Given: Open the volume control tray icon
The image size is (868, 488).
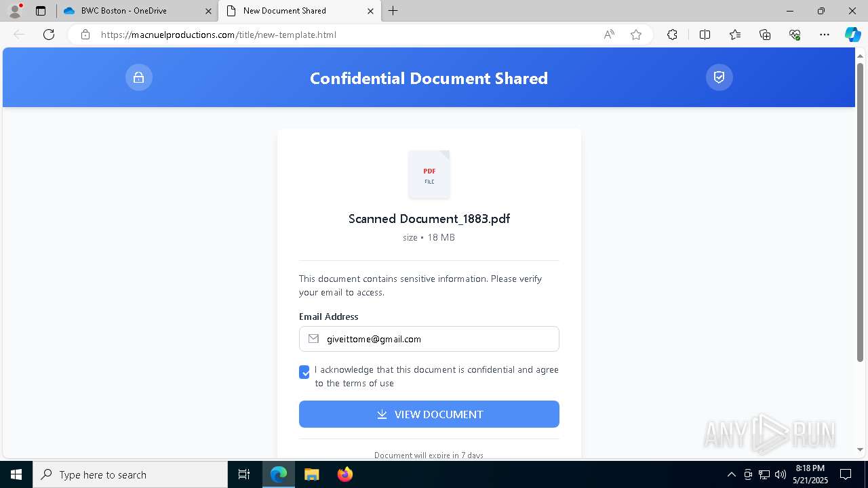Looking at the screenshot, I should pos(781,474).
